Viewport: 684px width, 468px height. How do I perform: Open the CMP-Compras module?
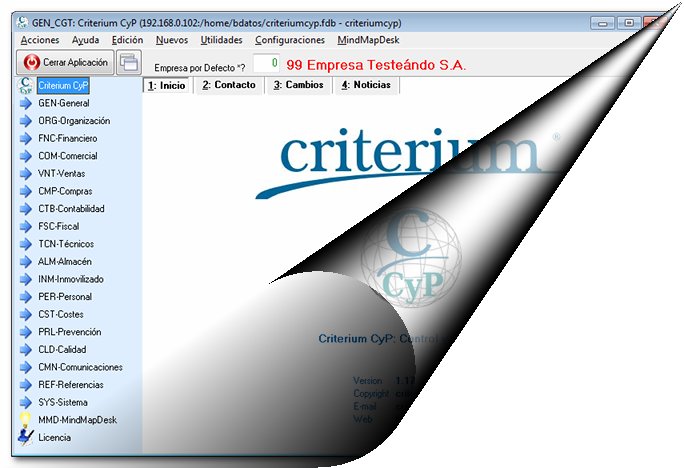click(x=65, y=191)
